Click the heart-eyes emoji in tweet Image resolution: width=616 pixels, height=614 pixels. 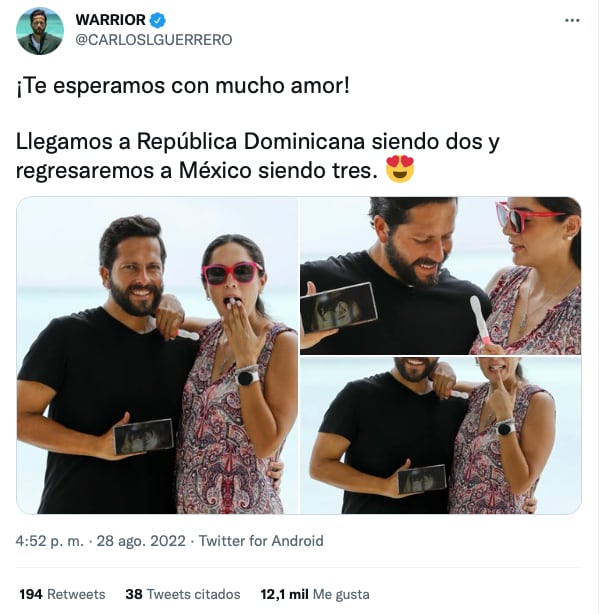tap(400, 169)
